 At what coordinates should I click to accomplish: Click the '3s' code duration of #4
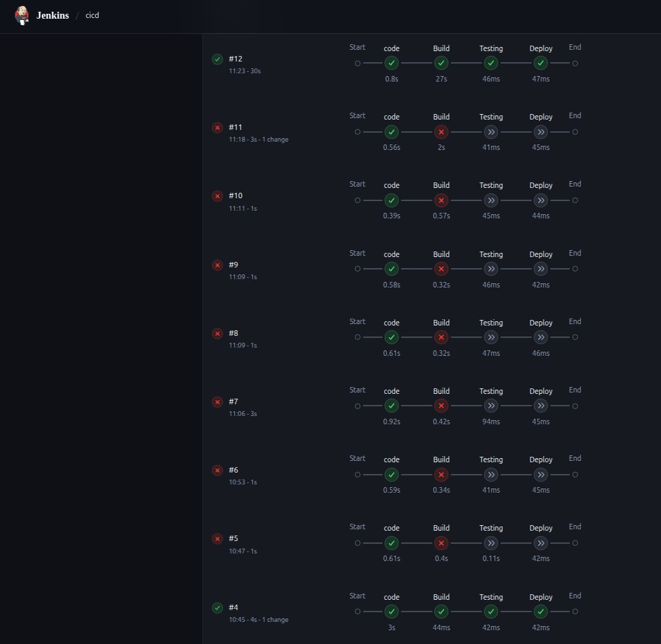point(392,627)
